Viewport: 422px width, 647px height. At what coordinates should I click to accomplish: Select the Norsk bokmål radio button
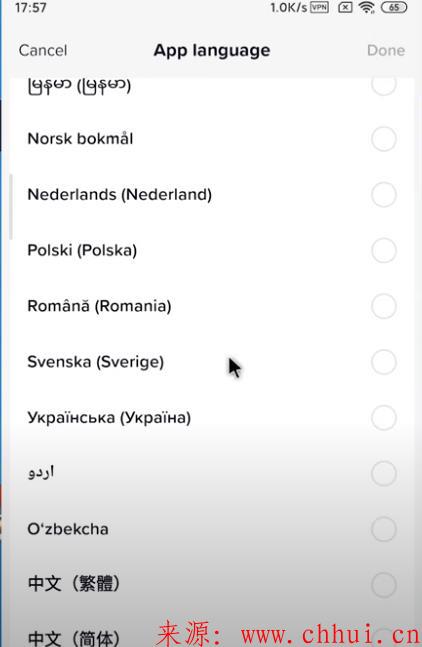click(x=384, y=139)
